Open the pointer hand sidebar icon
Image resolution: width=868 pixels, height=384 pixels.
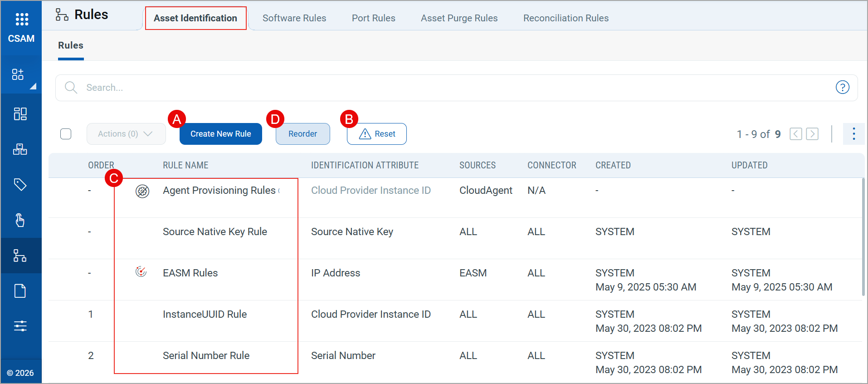20,220
